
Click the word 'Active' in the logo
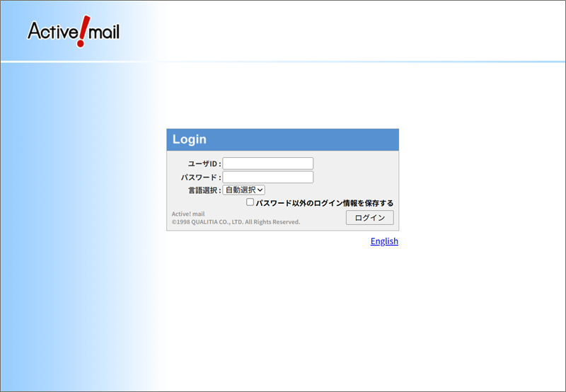point(51,31)
